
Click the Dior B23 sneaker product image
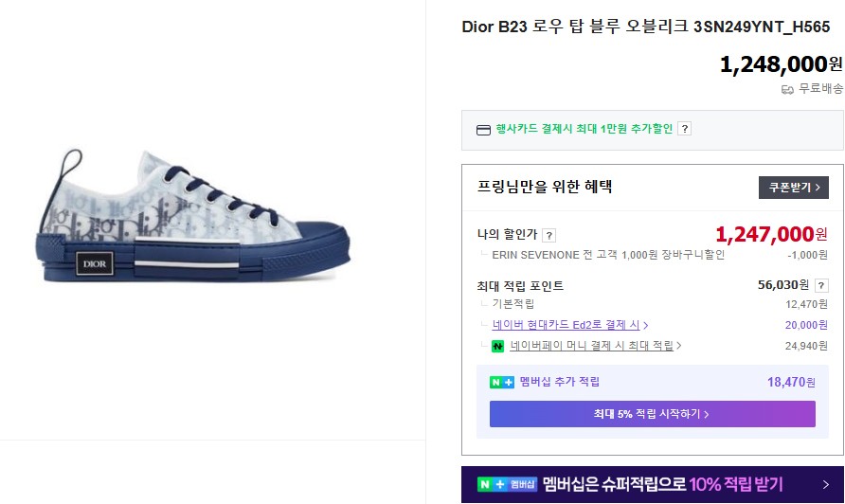click(194, 216)
